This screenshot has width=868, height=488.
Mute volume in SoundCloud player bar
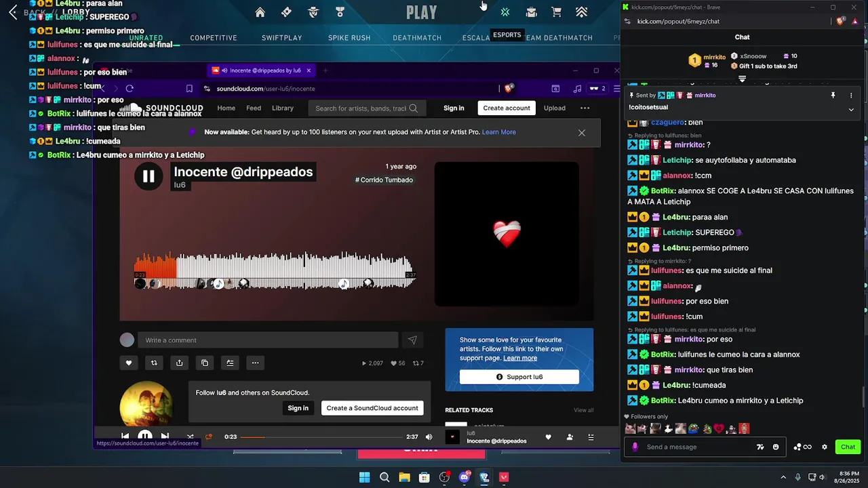click(x=429, y=437)
